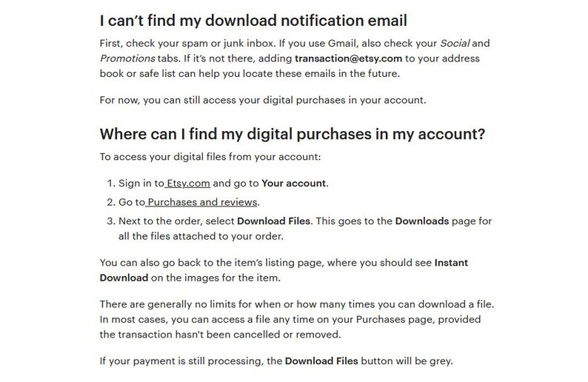
Task: Select the bold transaction@etsy.com email address
Action: click(x=348, y=58)
